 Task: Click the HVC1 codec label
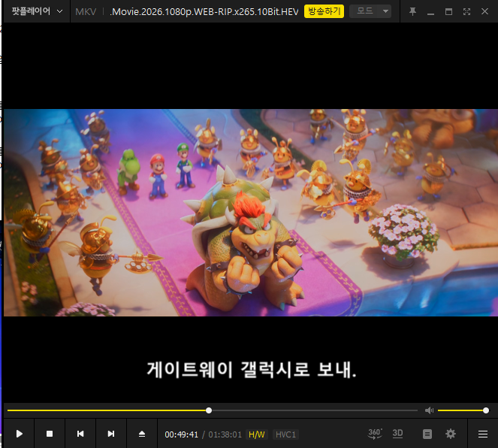coord(285,434)
